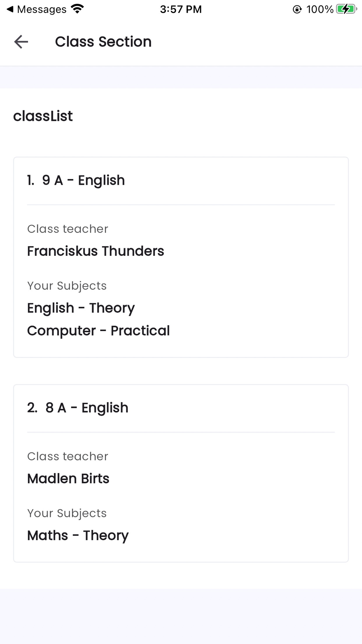
Task: Tap the back arrow icon
Action: (21, 42)
